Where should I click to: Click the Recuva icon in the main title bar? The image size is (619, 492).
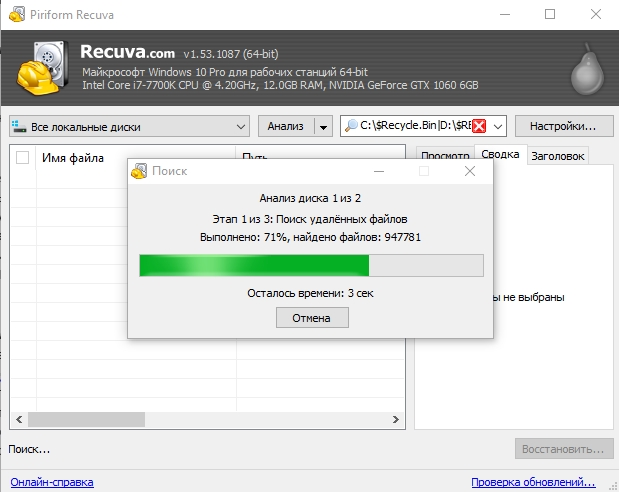pos(17,15)
